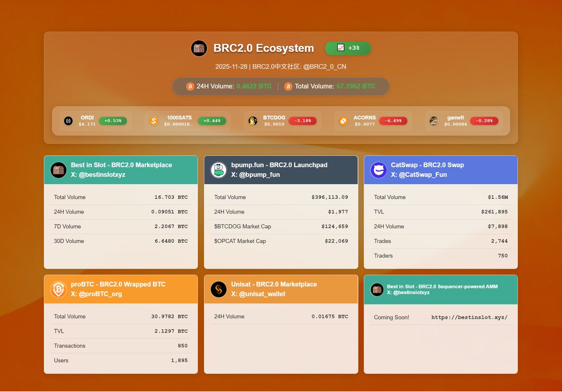Screen dimensions: 562x392
Task: Click the 1000SATS token icon
Action: coord(154,121)
